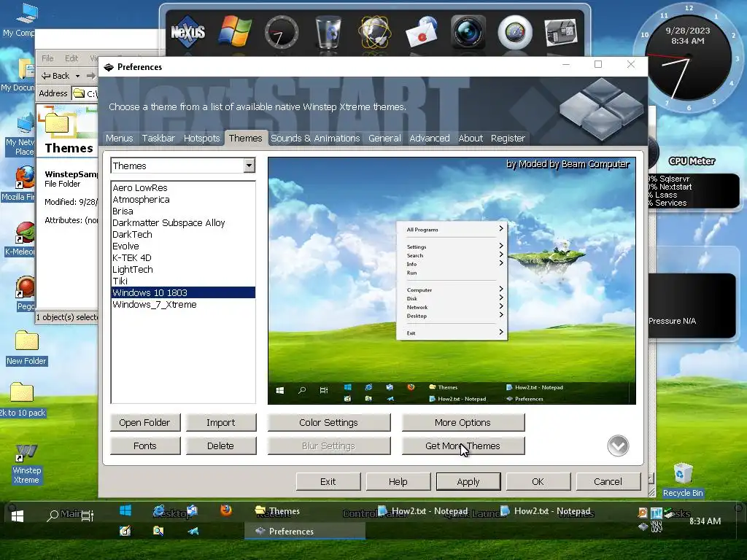
Task: Open the Register tab
Action: [x=508, y=138]
